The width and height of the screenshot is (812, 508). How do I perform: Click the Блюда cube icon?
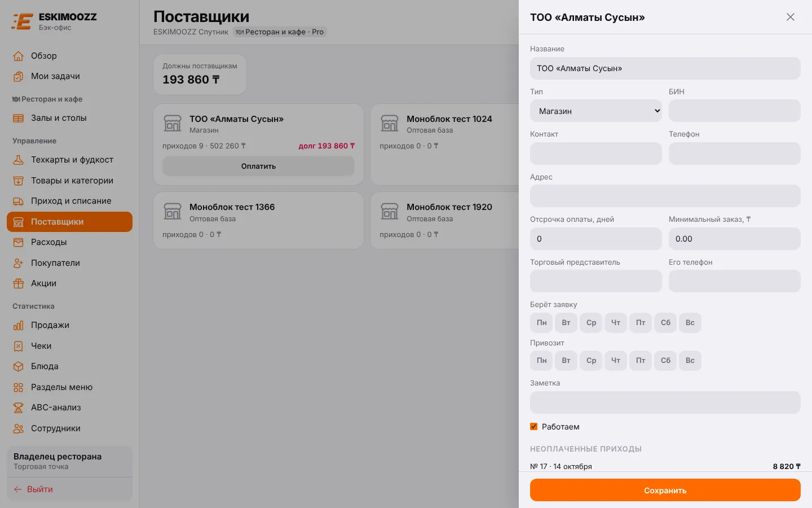tap(19, 366)
